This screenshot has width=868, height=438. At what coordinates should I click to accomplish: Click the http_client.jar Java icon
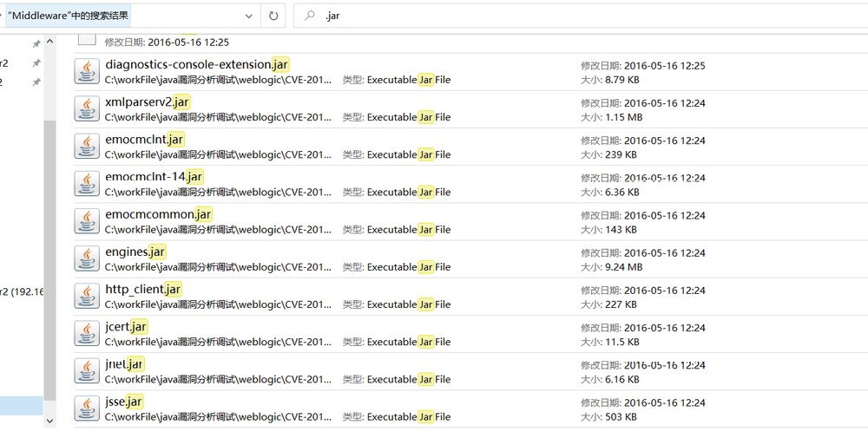coord(87,296)
